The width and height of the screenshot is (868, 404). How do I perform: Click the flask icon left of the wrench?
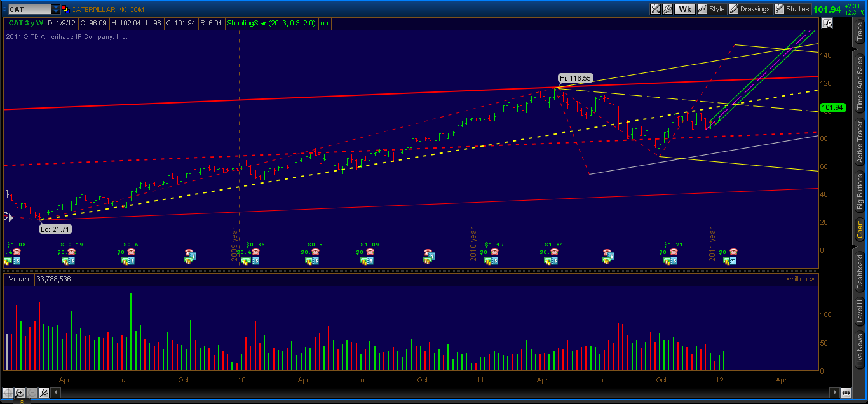pos(656,9)
